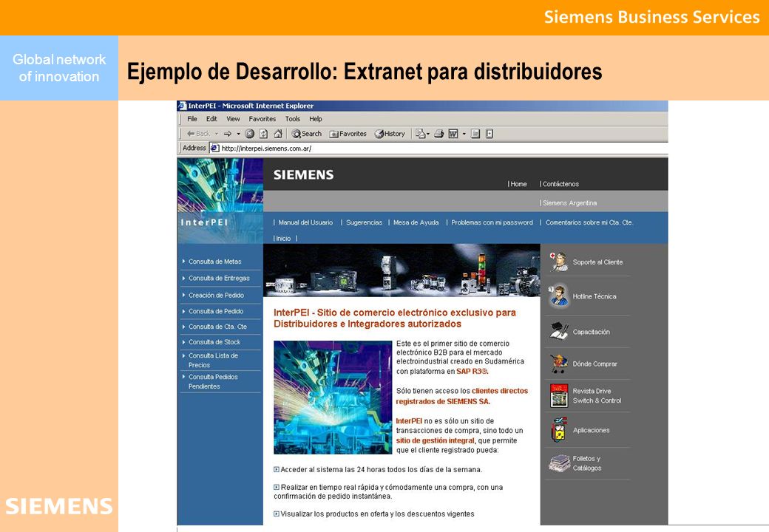Image resolution: width=769 pixels, height=532 pixels.
Task: Select Consulta de Pedido in the sidebar
Action: (216, 312)
